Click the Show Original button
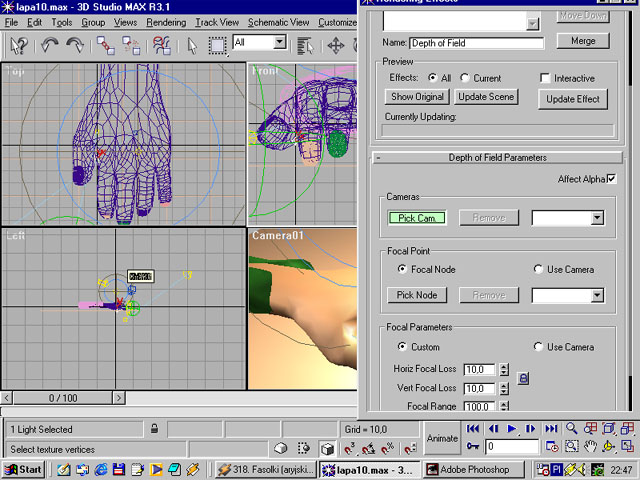The height and width of the screenshot is (480, 640). 417,97
